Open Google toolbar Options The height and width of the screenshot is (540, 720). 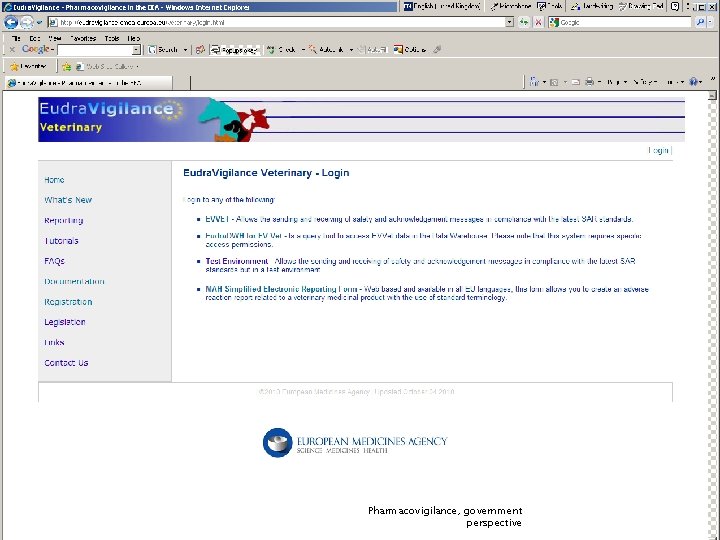(410, 50)
